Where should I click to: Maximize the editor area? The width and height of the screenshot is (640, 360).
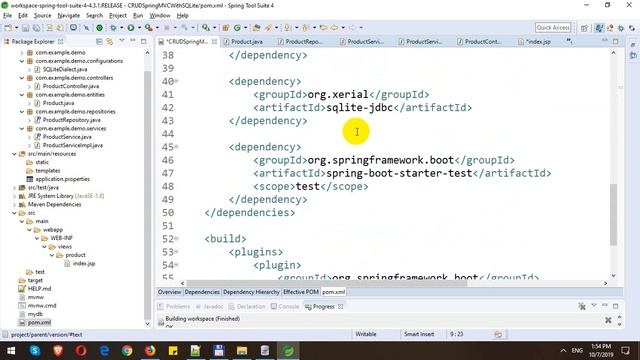tap(616, 41)
